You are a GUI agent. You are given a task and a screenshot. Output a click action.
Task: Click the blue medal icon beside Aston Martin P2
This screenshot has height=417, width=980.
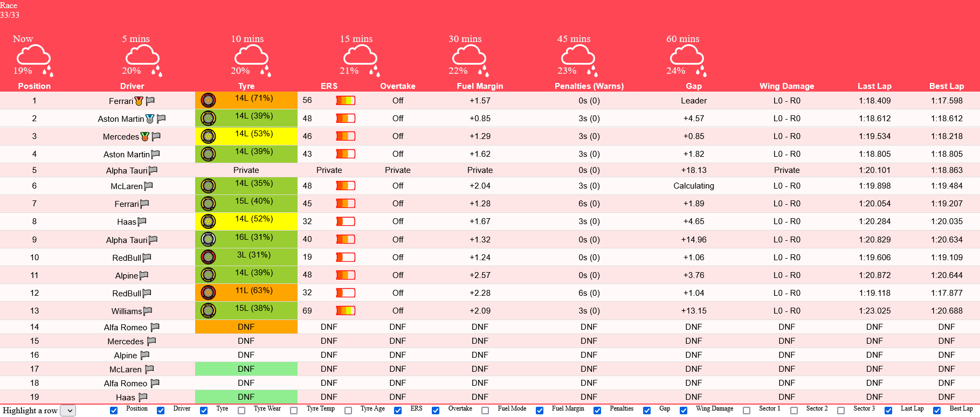(150, 119)
